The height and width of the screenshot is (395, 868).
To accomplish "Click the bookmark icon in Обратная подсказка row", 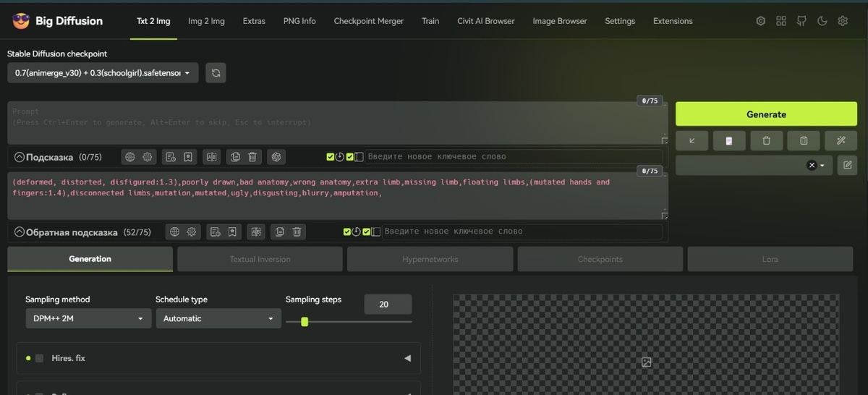I will [x=233, y=232].
